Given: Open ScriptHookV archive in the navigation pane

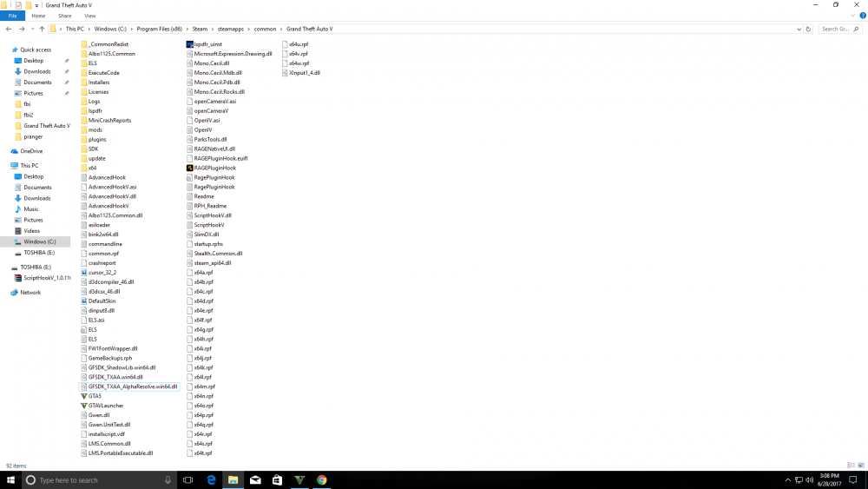Looking at the screenshot, I should coord(47,278).
